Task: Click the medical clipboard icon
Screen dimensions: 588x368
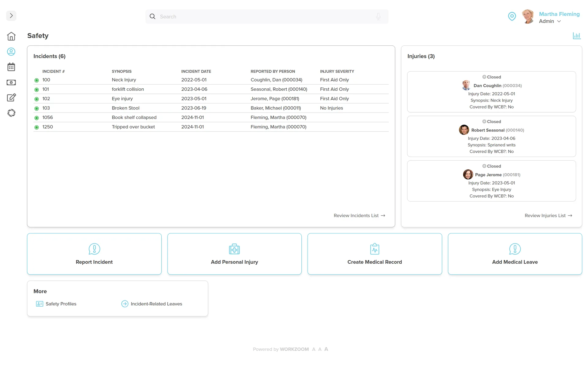Action: pos(375,249)
